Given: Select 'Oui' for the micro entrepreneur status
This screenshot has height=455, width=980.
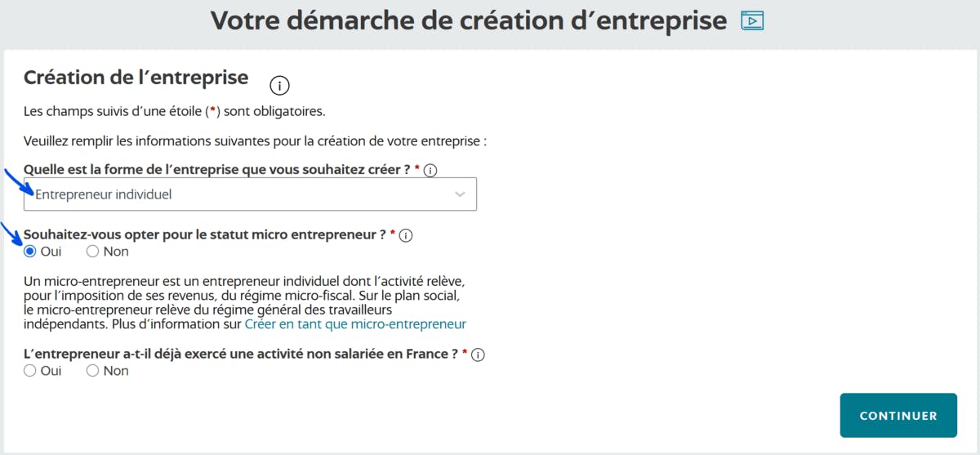Looking at the screenshot, I should coord(30,252).
